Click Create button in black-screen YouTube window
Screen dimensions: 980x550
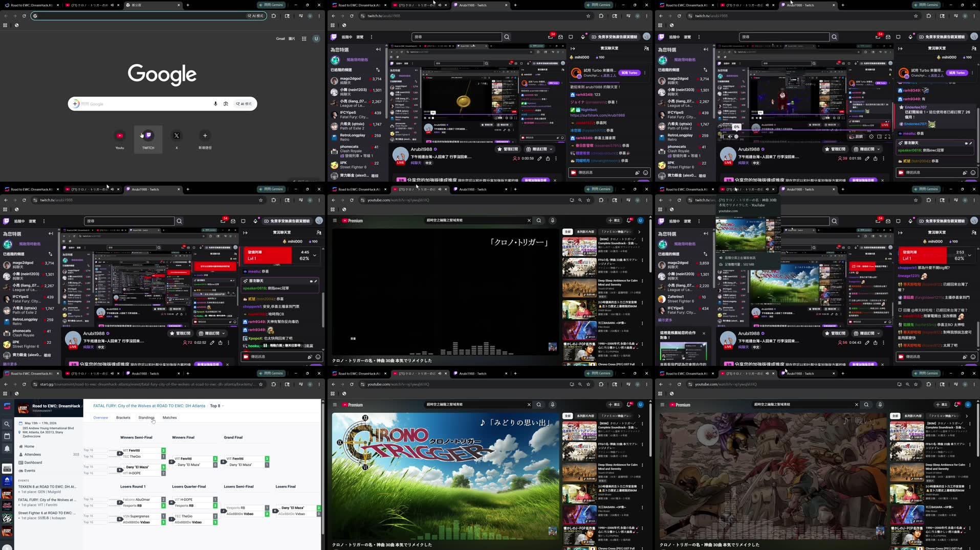coord(614,221)
